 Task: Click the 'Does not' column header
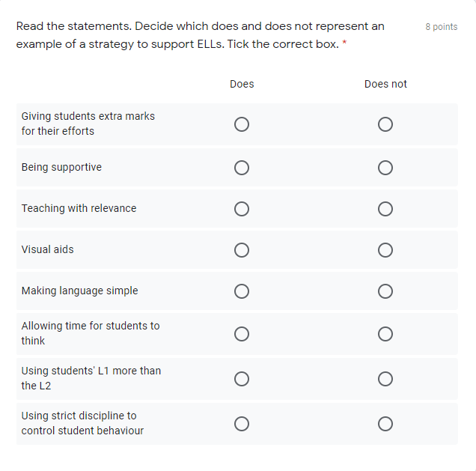click(x=385, y=84)
